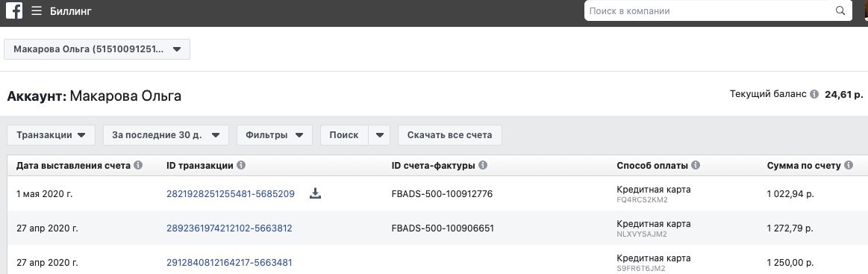Image resolution: width=868 pixels, height=274 pixels.
Task: Click payment reference FQ4RCS2KM2
Action: tap(642, 200)
